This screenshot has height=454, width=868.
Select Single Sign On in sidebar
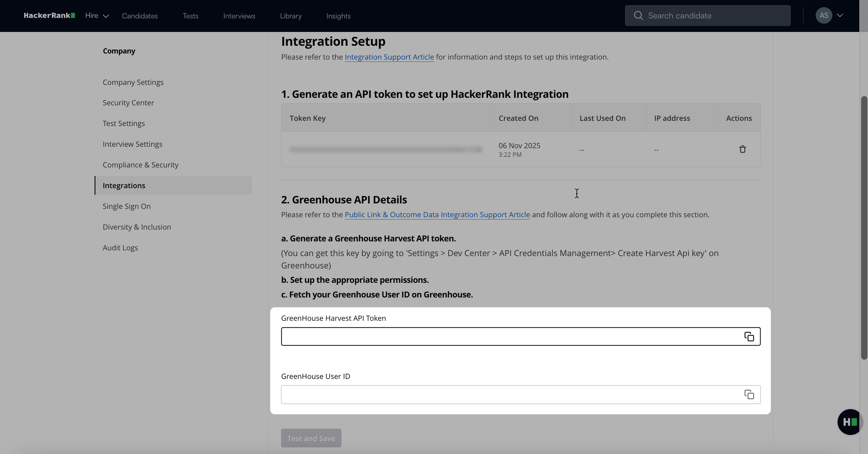(126, 206)
